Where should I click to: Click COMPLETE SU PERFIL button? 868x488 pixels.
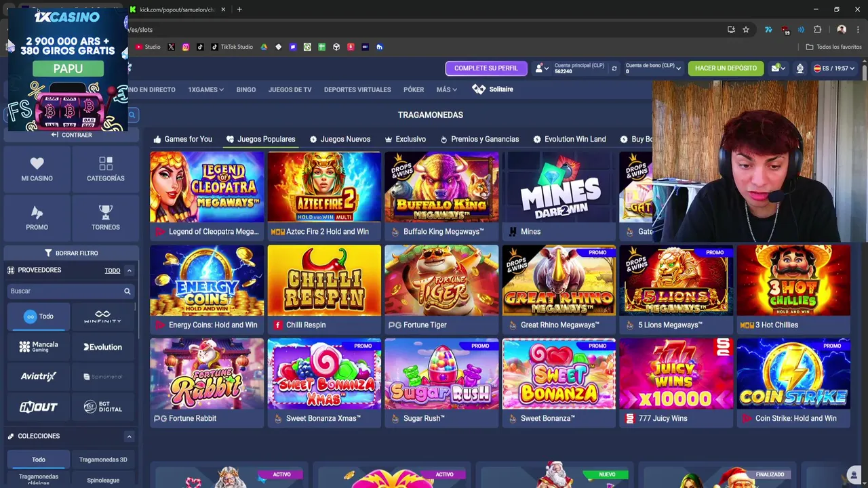coord(486,68)
